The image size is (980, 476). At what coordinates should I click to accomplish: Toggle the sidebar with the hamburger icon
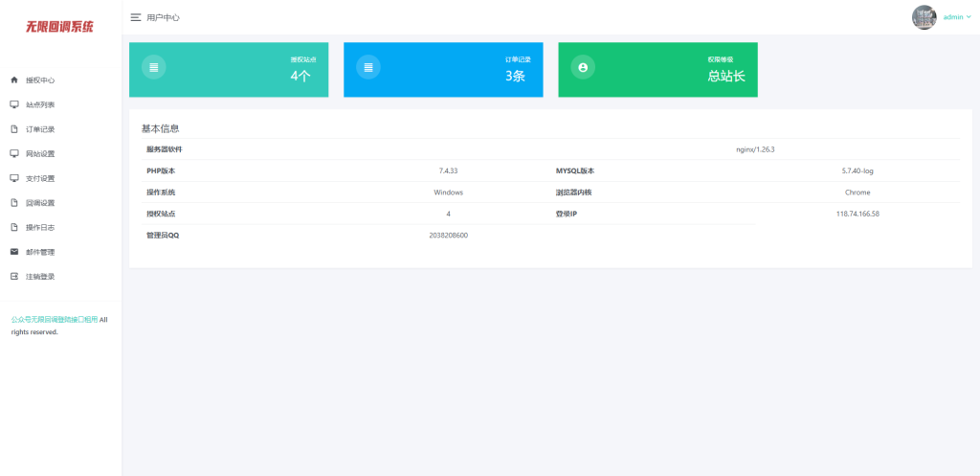click(136, 17)
